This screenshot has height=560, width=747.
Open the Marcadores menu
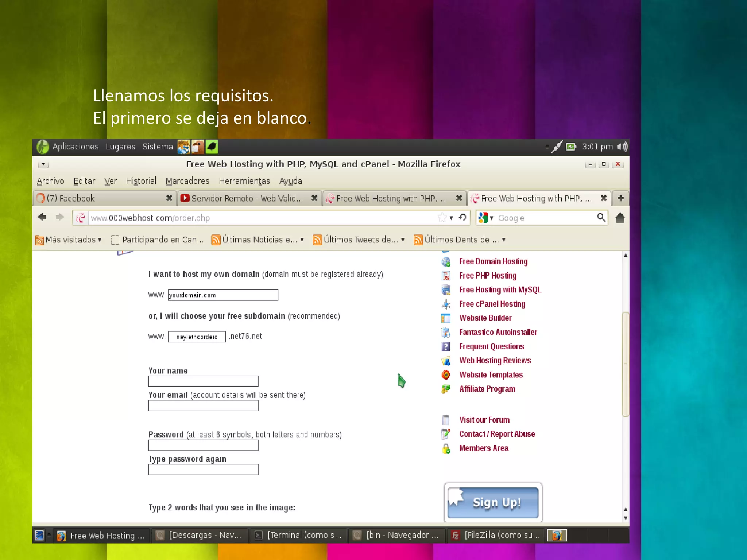coord(187,181)
